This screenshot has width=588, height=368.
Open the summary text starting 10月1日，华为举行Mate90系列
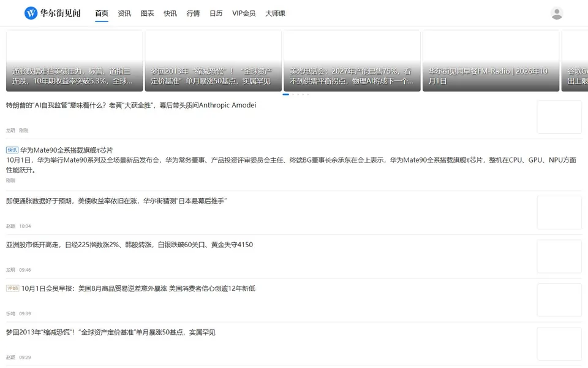(x=291, y=165)
